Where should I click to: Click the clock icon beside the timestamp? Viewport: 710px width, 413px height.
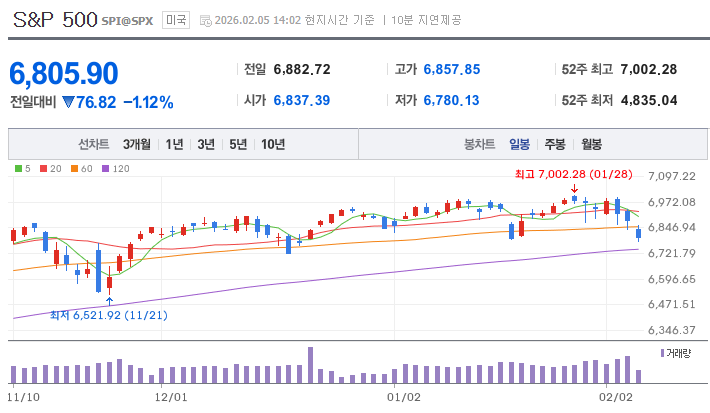click(206, 21)
